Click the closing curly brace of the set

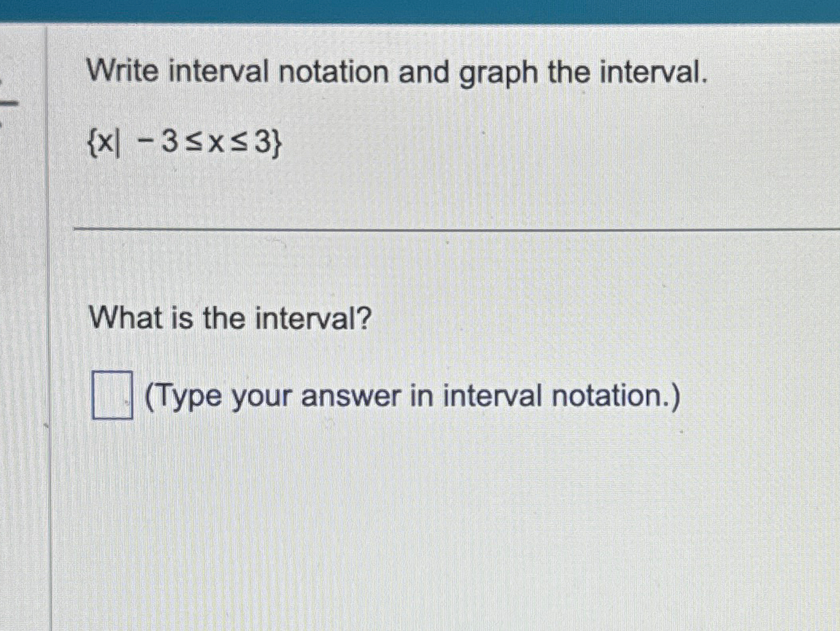coord(276,143)
